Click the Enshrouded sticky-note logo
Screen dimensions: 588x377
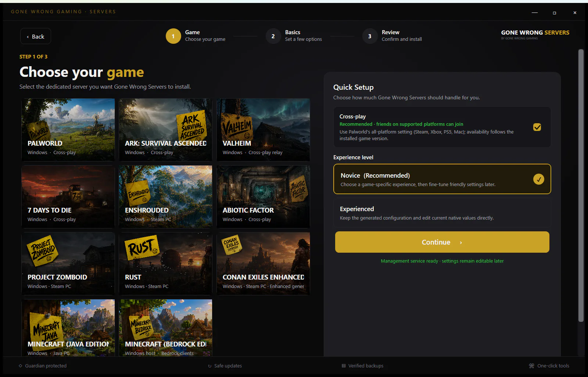coord(139,193)
